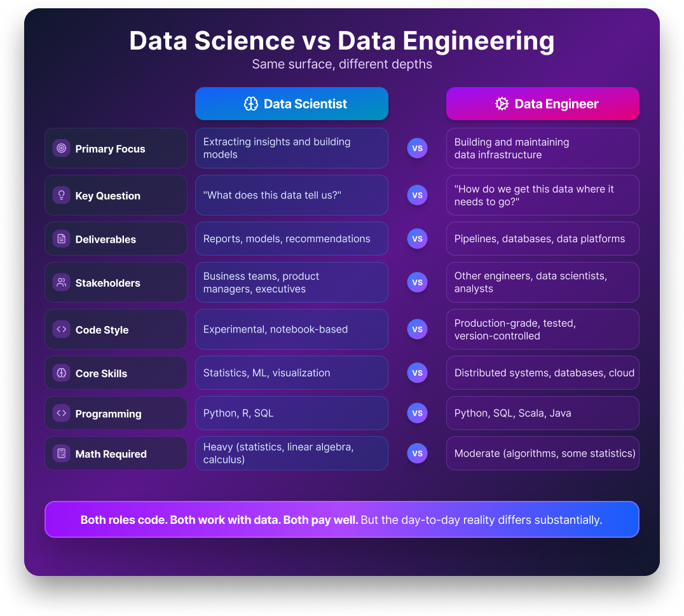The width and height of the screenshot is (684, 616).
Task: Click the VS badge in Math Required row
Action: click(417, 453)
